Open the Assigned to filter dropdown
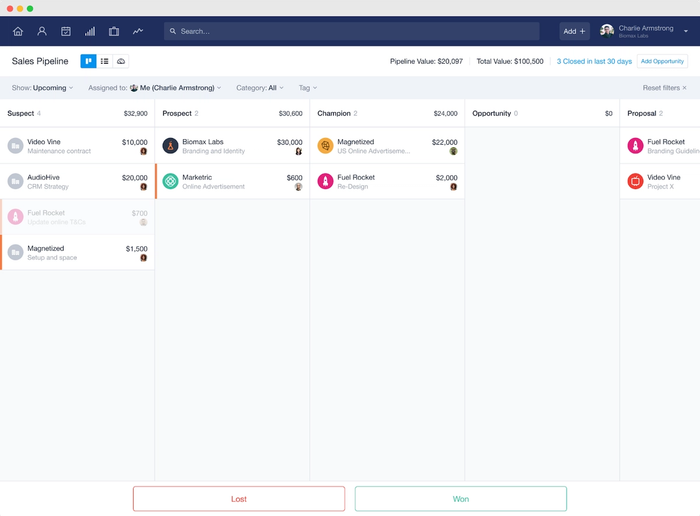The height and width of the screenshot is (516, 700). [154, 88]
